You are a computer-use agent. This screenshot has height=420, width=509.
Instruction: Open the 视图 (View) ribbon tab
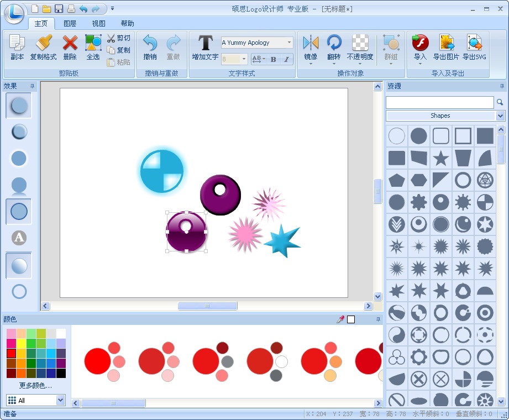click(98, 24)
